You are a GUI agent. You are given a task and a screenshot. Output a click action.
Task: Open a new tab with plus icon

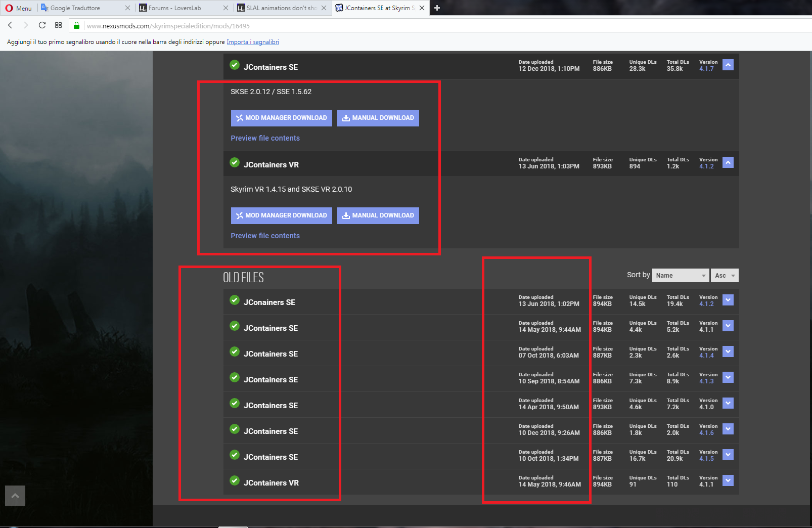pyautogui.click(x=437, y=8)
